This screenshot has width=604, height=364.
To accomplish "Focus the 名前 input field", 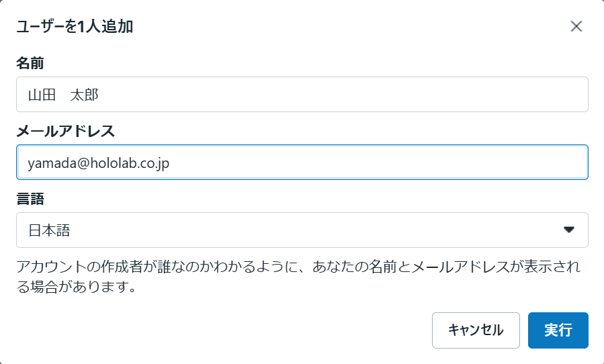I will pyautogui.click(x=302, y=95).
